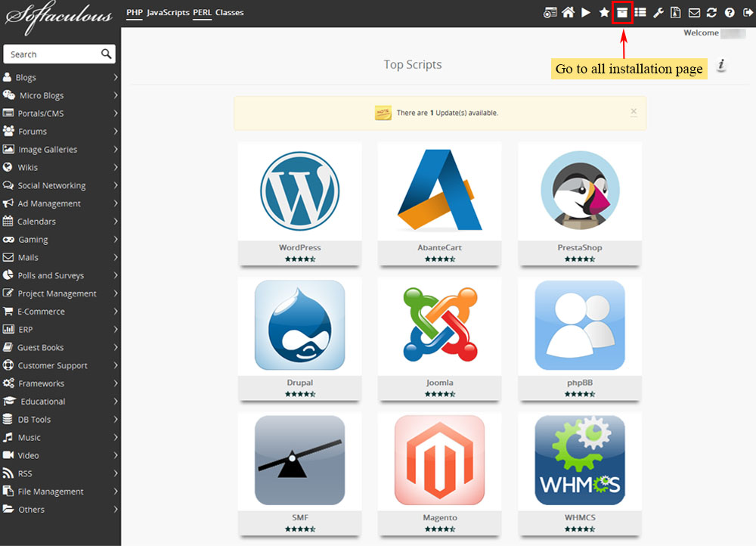The width and height of the screenshot is (756, 546).
Task: Click the logout arrow icon
Action: pos(748,13)
